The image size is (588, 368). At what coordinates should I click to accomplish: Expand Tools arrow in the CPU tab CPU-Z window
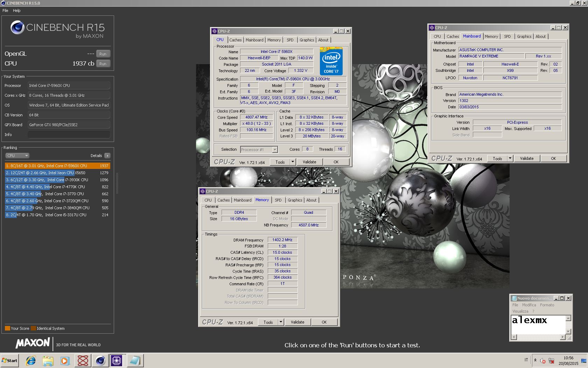coord(293,162)
